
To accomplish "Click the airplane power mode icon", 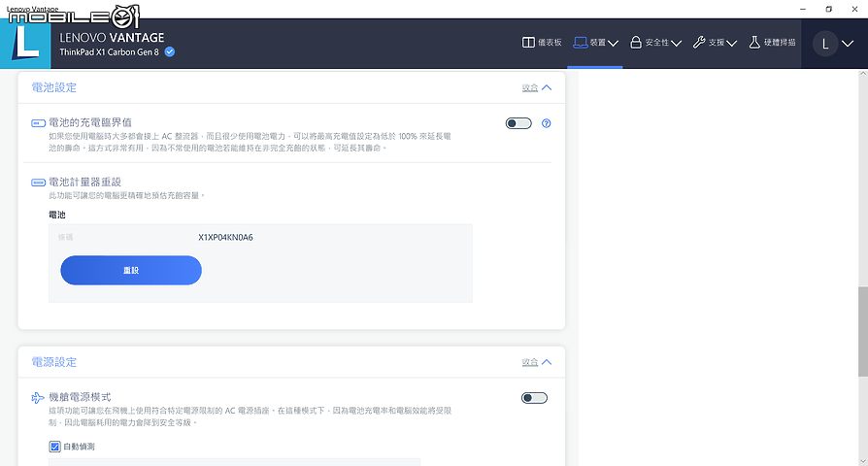I will (38, 398).
